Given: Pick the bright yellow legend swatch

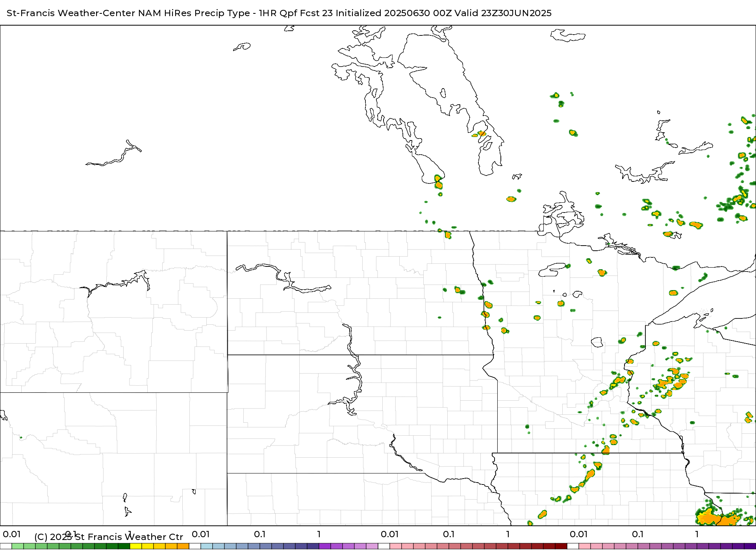Looking at the screenshot, I should pyautogui.click(x=136, y=546).
